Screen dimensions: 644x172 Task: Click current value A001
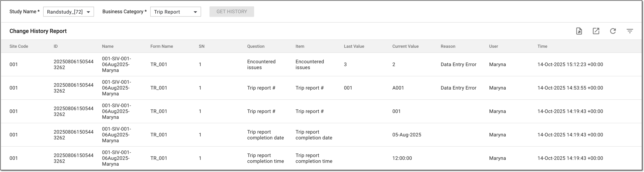click(398, 88)
